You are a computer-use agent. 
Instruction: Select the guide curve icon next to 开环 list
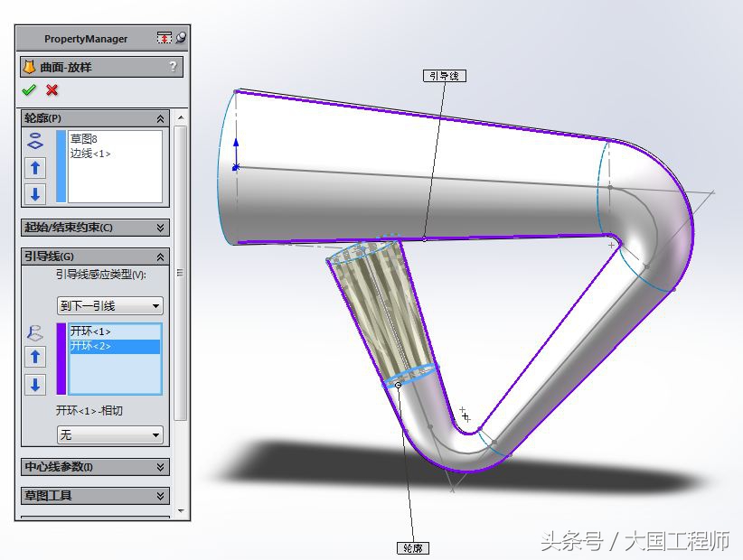34,332
